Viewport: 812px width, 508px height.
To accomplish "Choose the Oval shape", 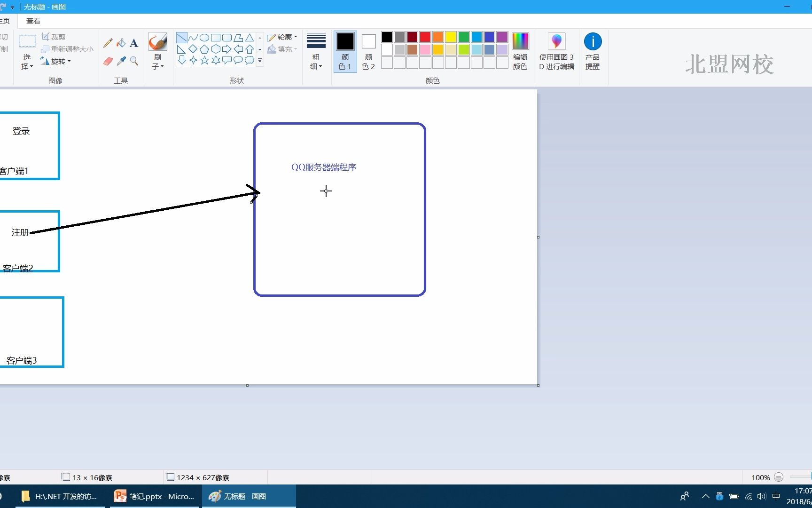I will point(204,38).
